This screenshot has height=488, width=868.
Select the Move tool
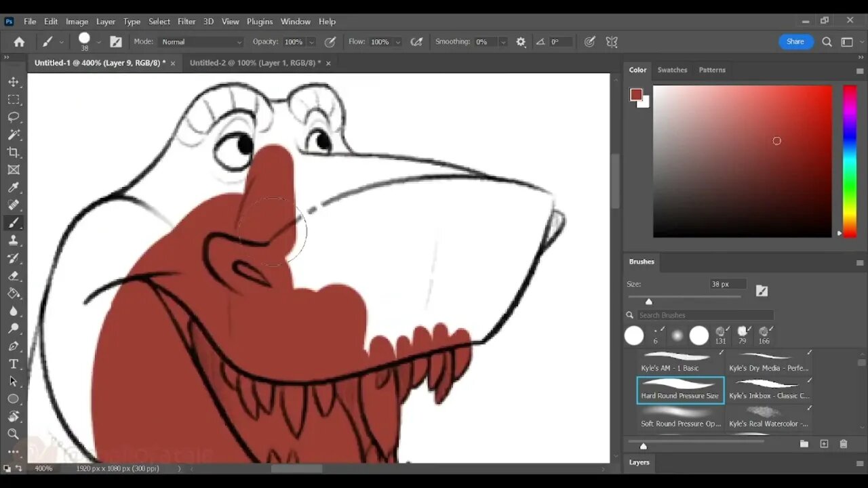click(14, 82)
